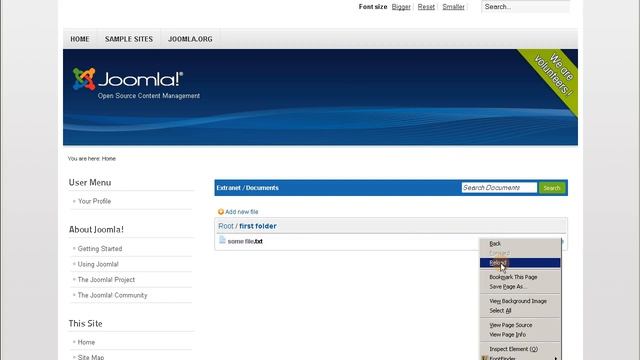Click the User Menu heading

tap(90, 182)
